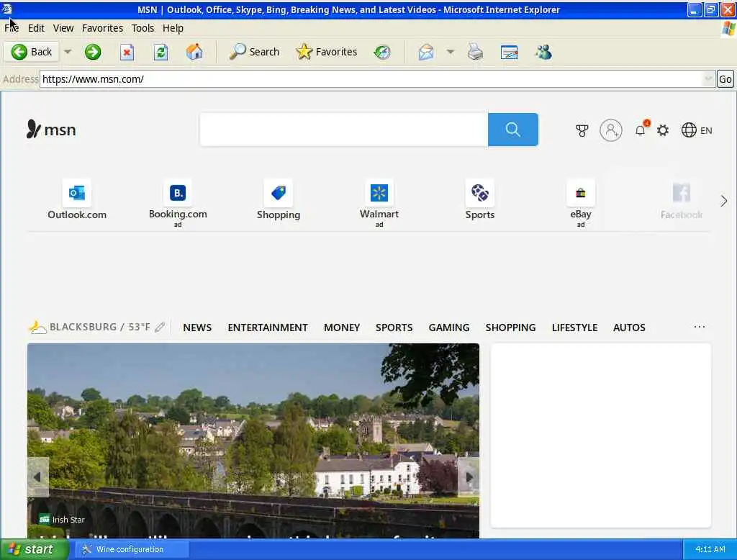Open the Search pane in toolbar
737x560 pixels.
click(254, 52)
